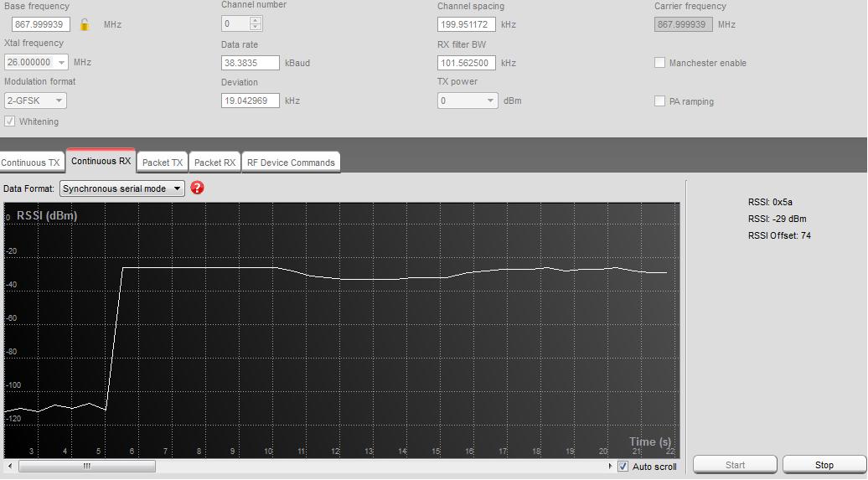868x480 pixels.
Task: Click the RX filter BW input field
Action: pyautogui.click(x=466, y=63)
